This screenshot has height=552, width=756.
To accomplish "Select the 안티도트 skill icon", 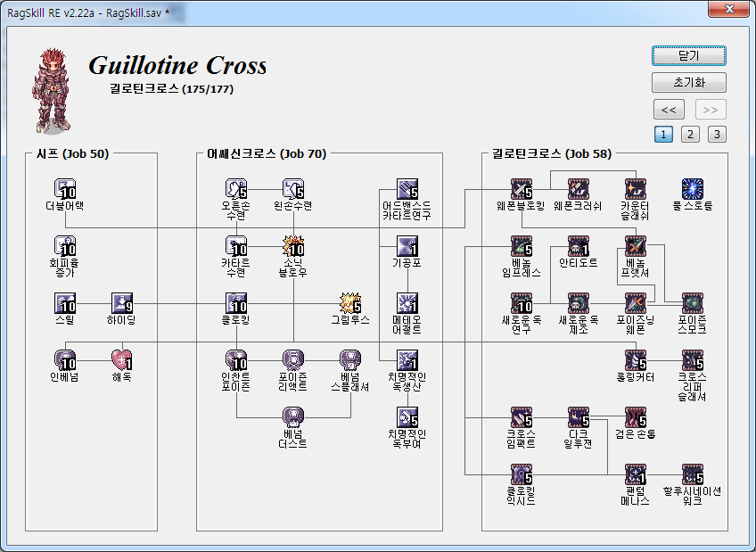I will tap(579, 246).
